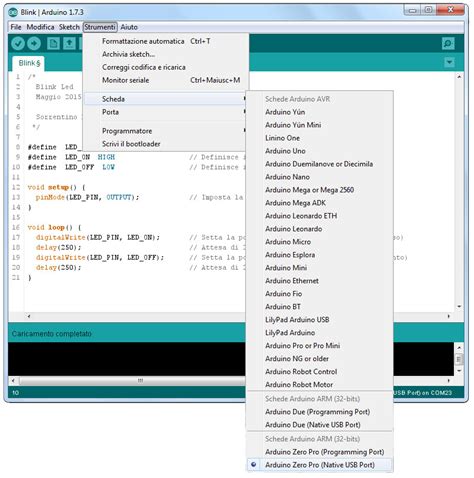Select Arduino Mega or Mega 2560
This screenshot has height=478, width=474.
pos(320,190)
